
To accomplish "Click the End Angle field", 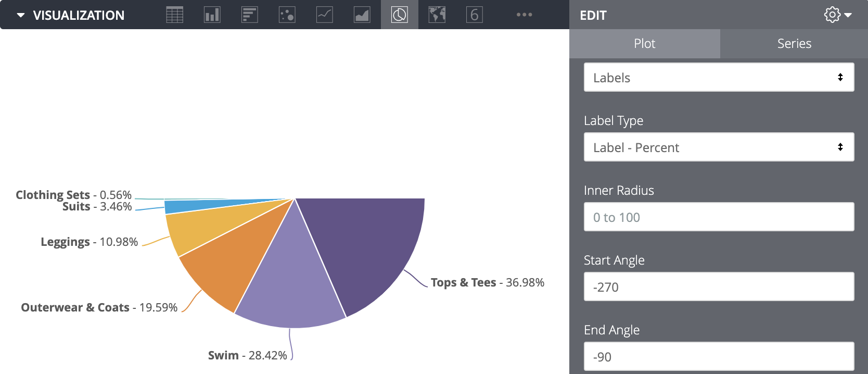I will tap(719, 357).
